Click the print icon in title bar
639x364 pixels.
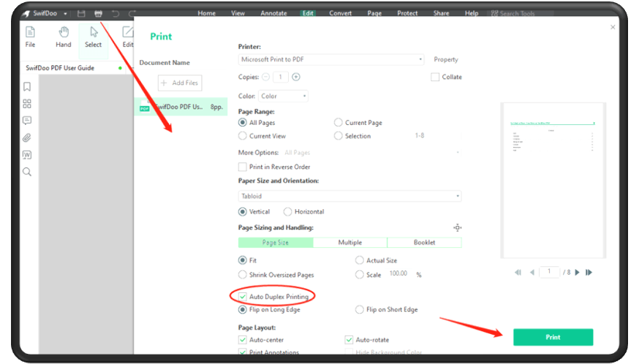click(98, 13)
